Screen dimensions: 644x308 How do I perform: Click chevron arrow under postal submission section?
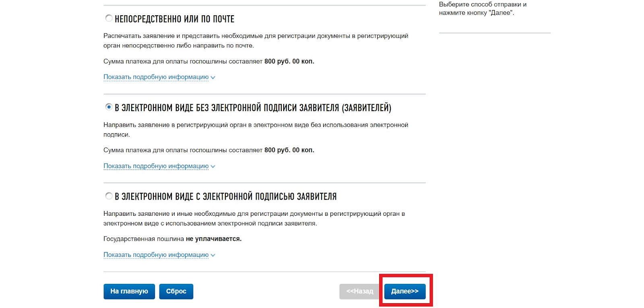point(213,77)
